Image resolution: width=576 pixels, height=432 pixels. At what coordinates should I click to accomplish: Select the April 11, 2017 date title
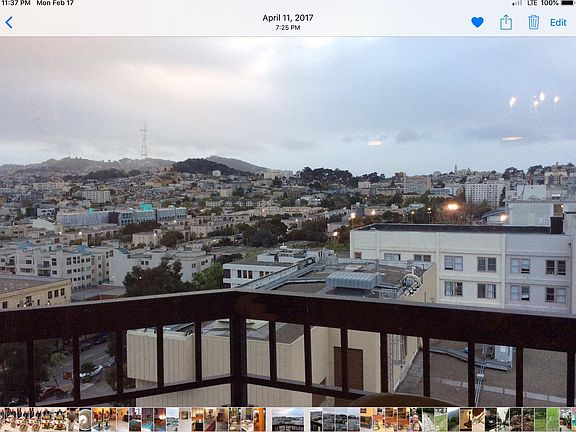tap(288, 18)
